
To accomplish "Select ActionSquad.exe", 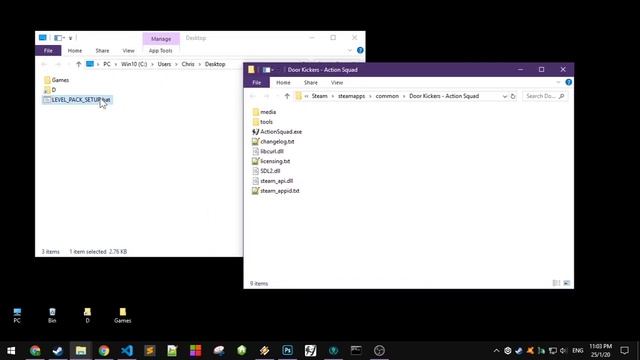I will pyautogui.click(x=277, y=131).
